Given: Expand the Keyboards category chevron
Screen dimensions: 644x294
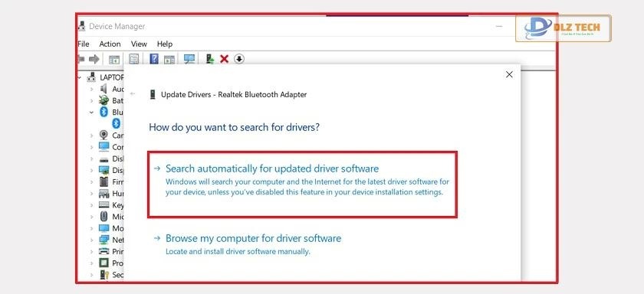Looking at the screenshot, I should coord(91,205).
